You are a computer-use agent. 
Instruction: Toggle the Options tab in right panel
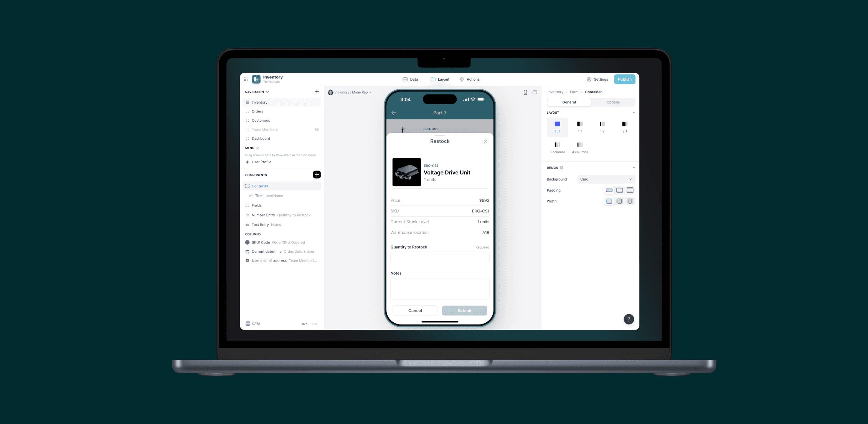point(613,102)
